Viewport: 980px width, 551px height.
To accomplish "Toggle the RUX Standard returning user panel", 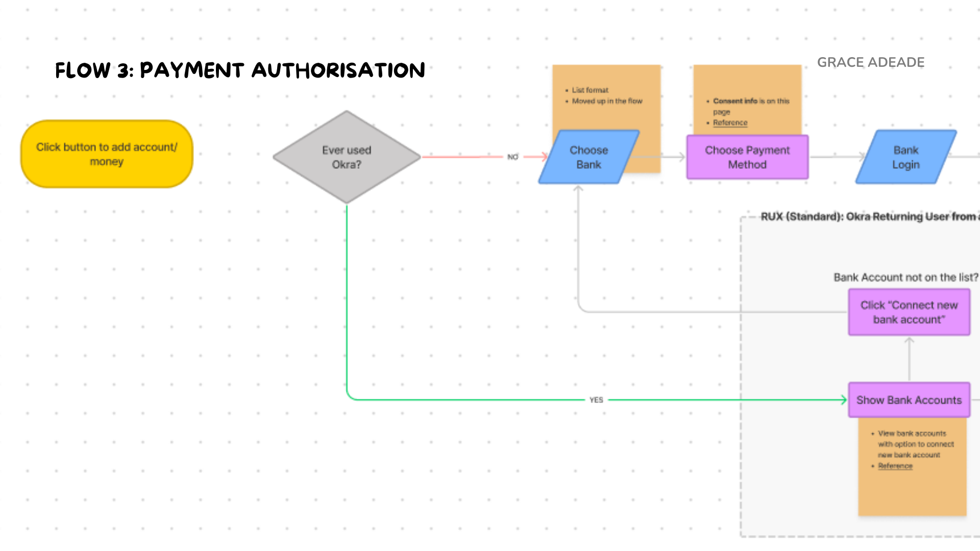I will click(x=747, y=211).
